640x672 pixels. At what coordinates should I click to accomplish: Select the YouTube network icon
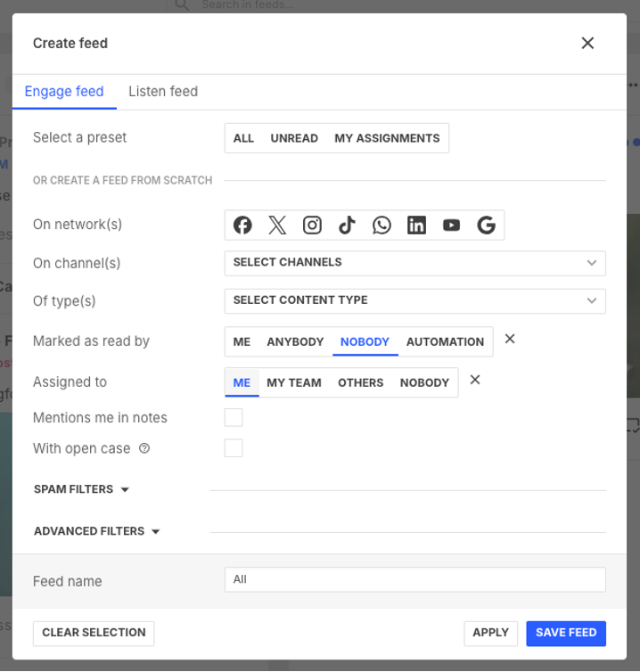tap(451, 225)
